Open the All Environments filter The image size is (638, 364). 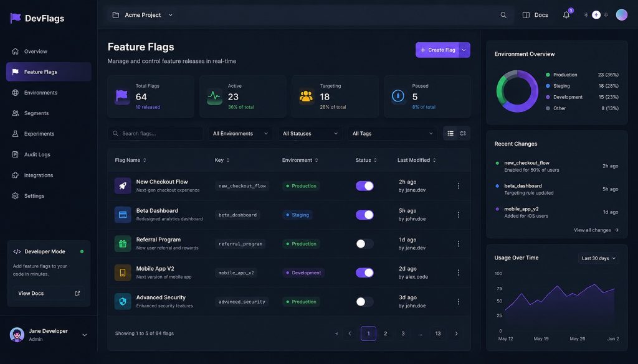point(240,133)
